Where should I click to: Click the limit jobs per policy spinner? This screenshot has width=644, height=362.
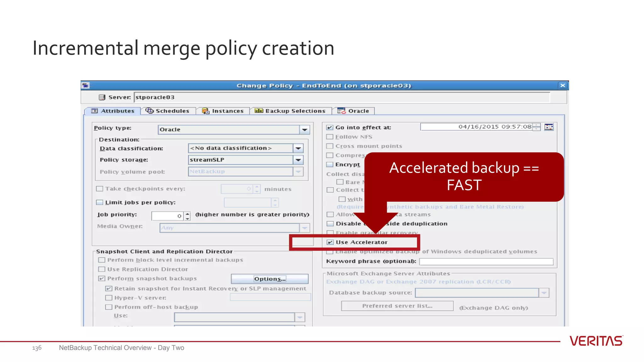coord(275,203)
